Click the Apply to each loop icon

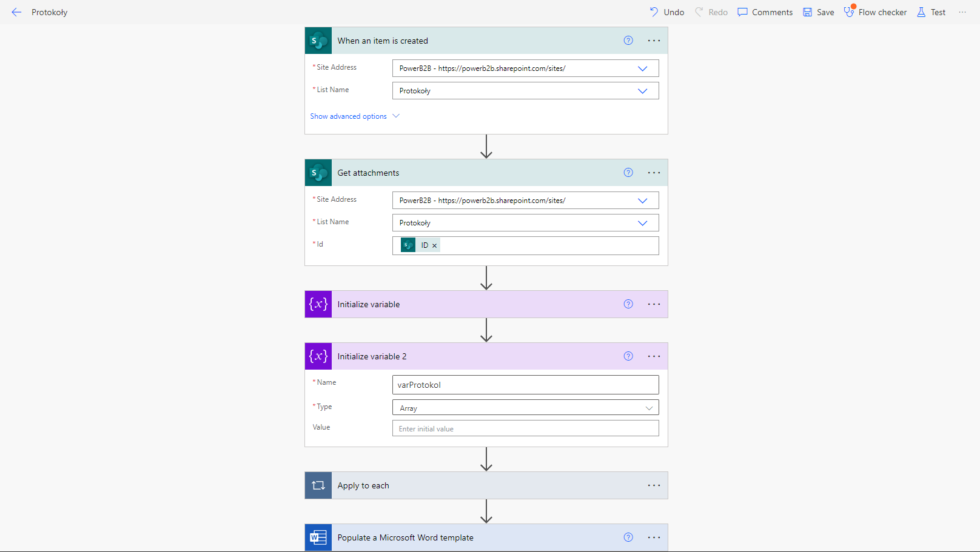pyautogui.click(x=318, y=485)
